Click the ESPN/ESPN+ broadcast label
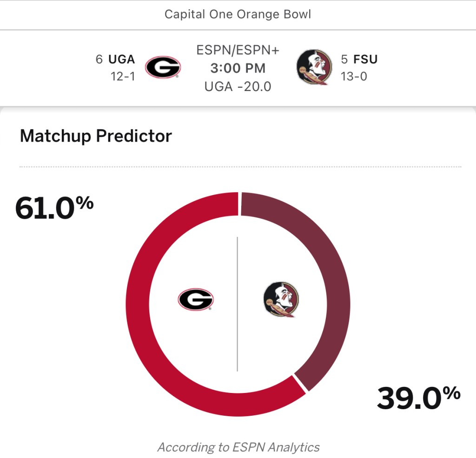 (x=238, y=50)
